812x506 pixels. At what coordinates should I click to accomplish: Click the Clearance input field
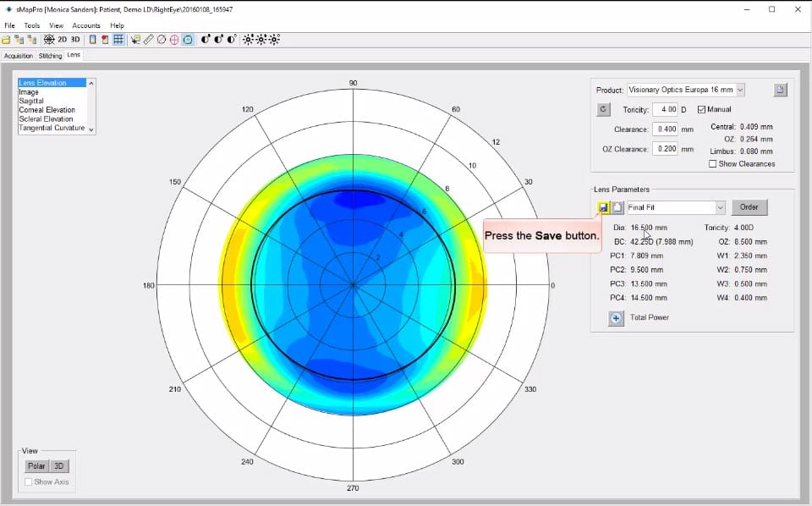(x=664, y=129)
